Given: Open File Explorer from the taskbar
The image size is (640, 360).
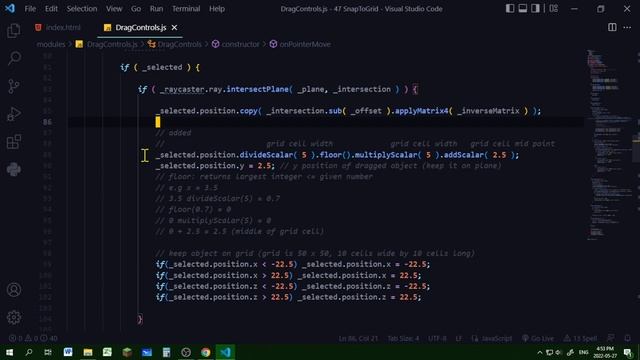Looking at the screenshot, I should point(87,352).
